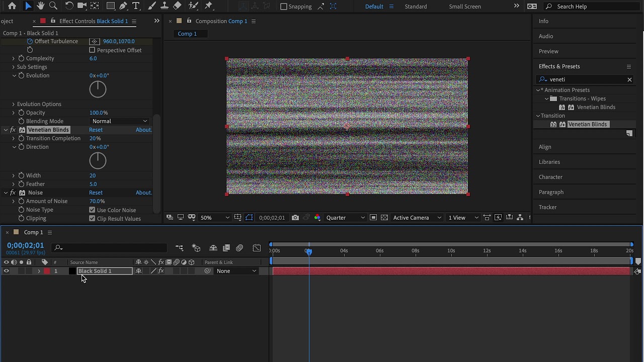Collapse the Transitions - Wipes folder
The image size is (644, 362).
(547, 99)
